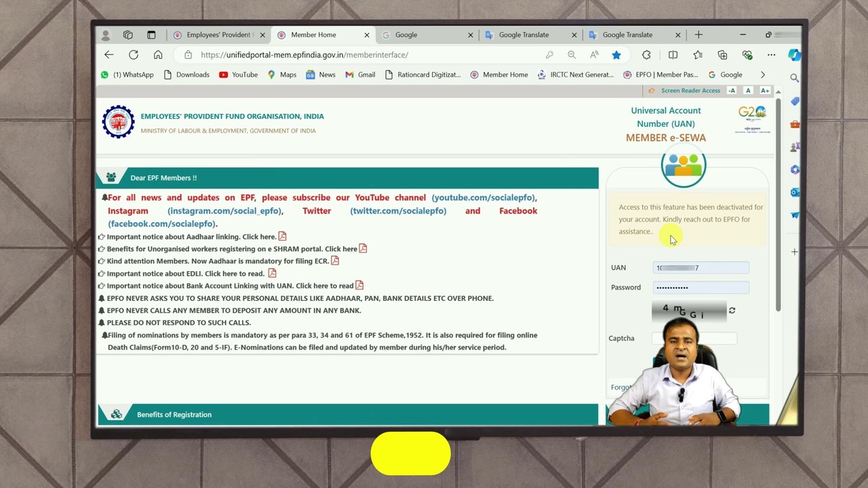Close the Google tab
Screen dimensions: 868x488
[471, 35]
